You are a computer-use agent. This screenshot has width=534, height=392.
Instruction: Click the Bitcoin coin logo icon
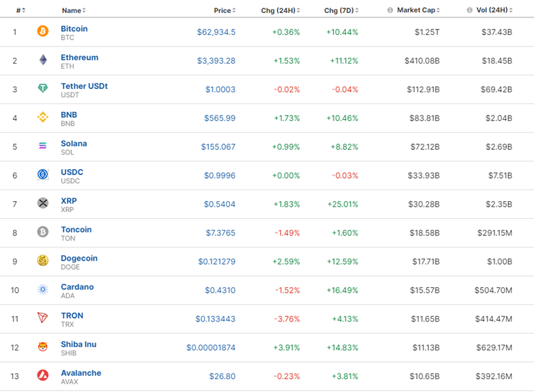click(x=42, y=31)
